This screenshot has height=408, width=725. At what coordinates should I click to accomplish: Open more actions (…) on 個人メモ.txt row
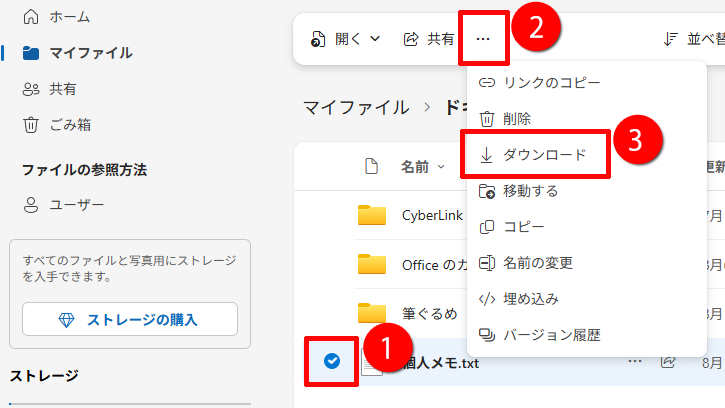635,361
